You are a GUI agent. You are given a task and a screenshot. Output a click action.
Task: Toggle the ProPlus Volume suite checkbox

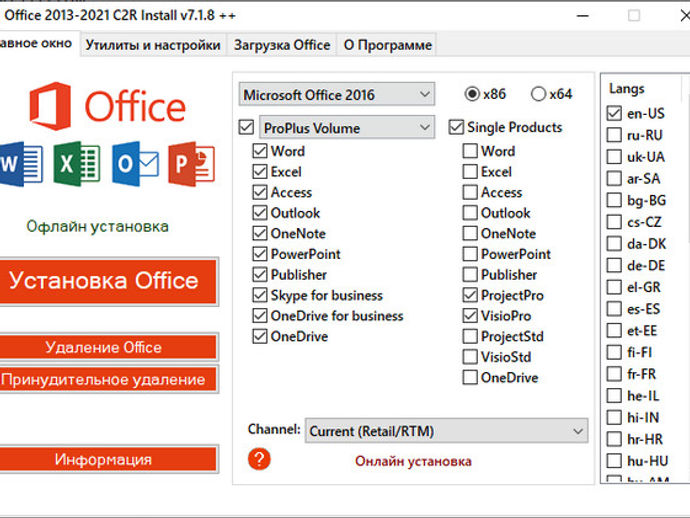246,128
